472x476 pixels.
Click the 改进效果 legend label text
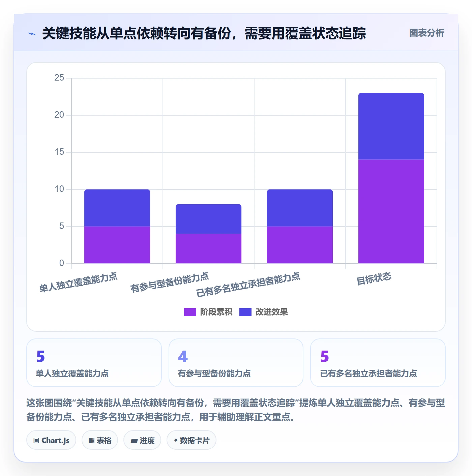[271, 312]
